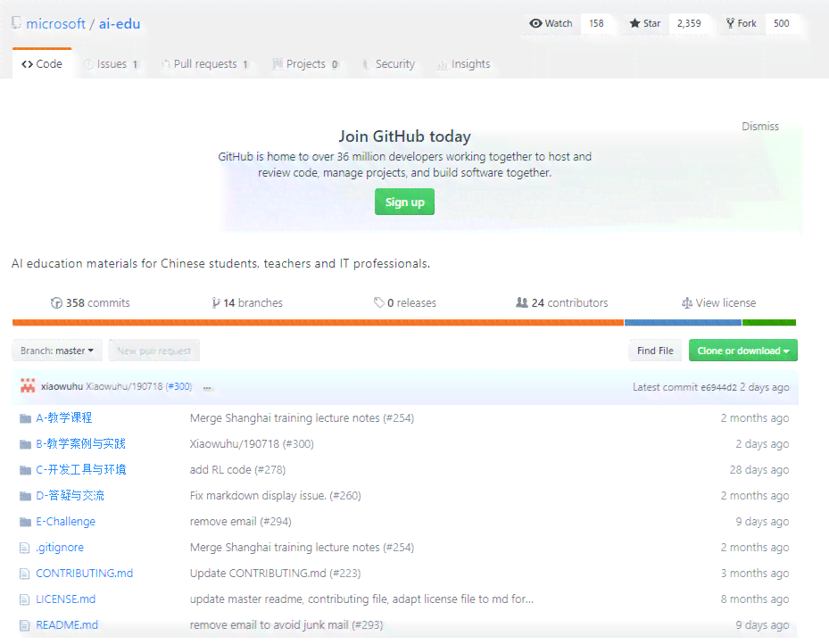Open the Pull requests tab
This screenshot has height=644, width=829.
point(205,64)
